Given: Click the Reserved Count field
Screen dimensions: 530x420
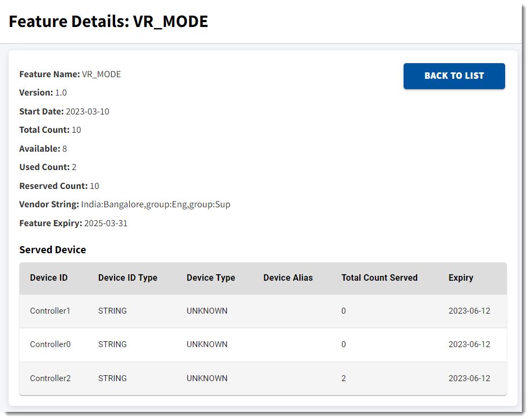Looking at the screenshot, I should click(x=59, y=186).
